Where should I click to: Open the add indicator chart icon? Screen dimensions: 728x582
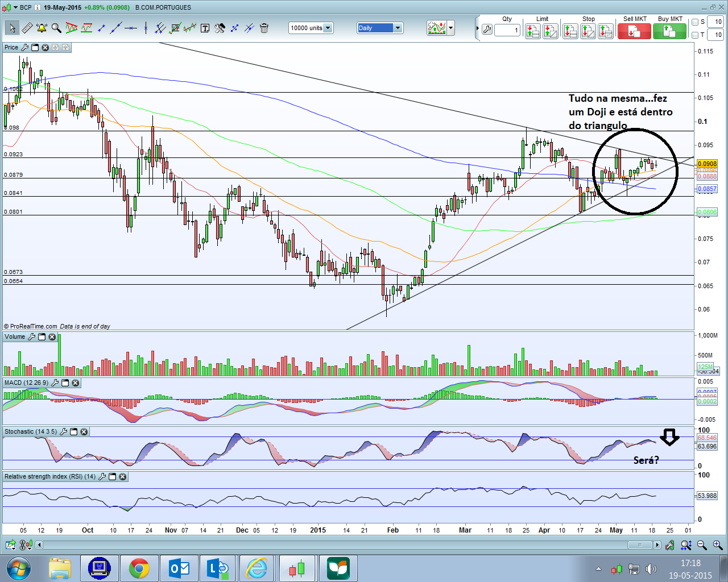click(437, 28)
